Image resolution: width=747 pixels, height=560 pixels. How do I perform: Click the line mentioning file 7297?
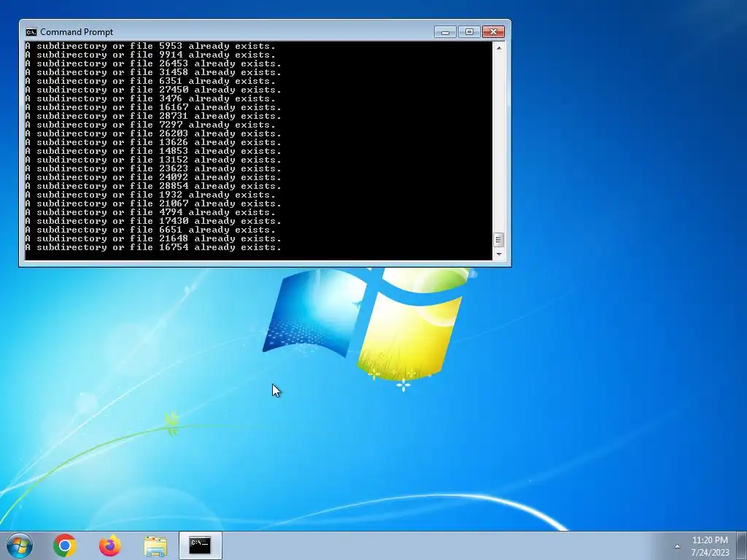coord(150,125)
